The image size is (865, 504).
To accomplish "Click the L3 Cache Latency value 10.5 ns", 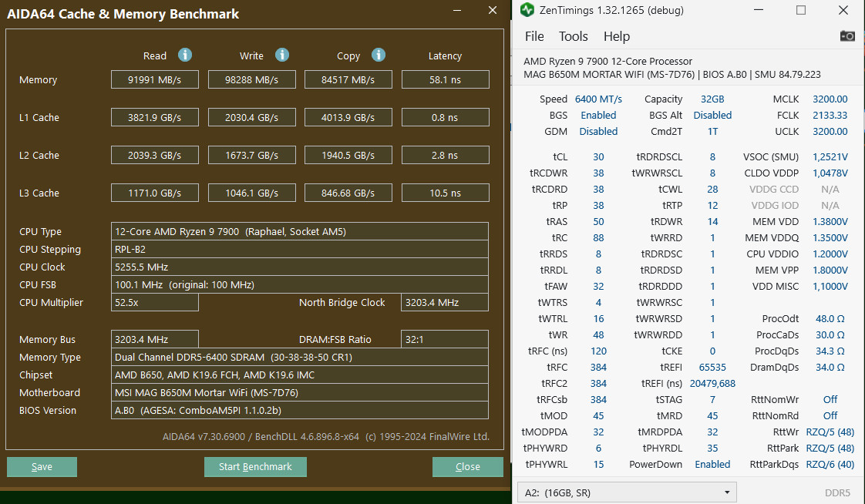I will point(445,193).
